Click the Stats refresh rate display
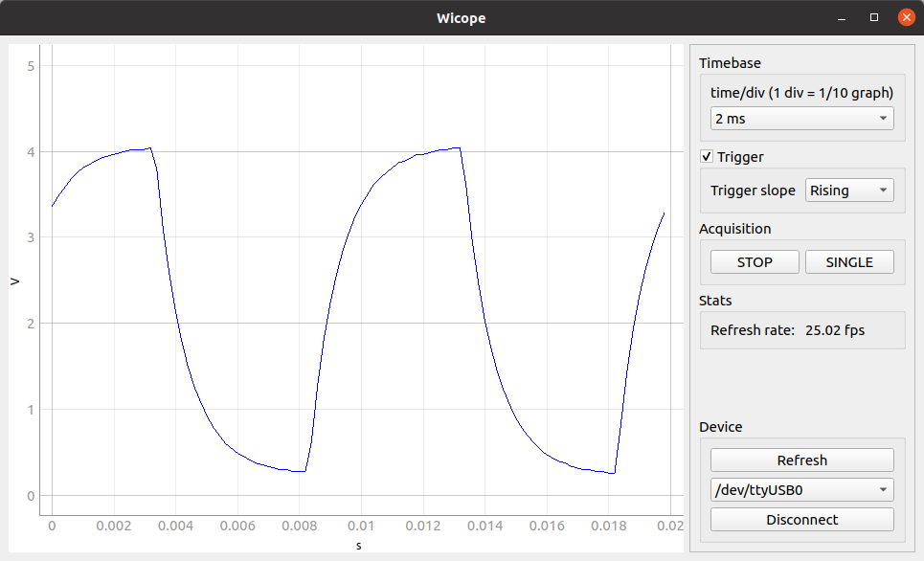This screenshot has height=561, width=924. [x=801, y=329]
